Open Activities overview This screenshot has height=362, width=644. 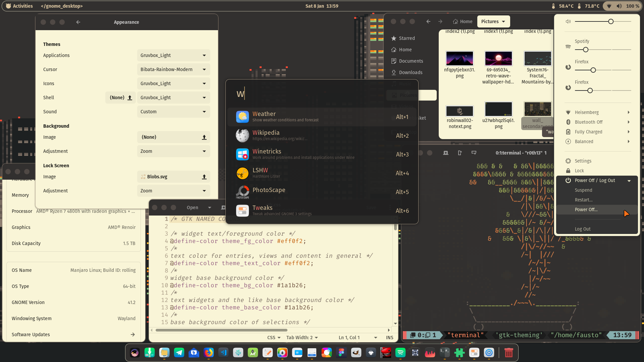19,6
